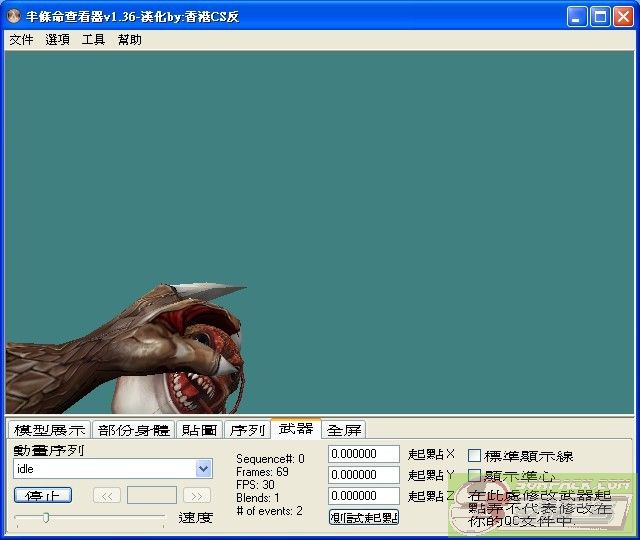
Task: Click the stop animation button
Action: (43, 495)
